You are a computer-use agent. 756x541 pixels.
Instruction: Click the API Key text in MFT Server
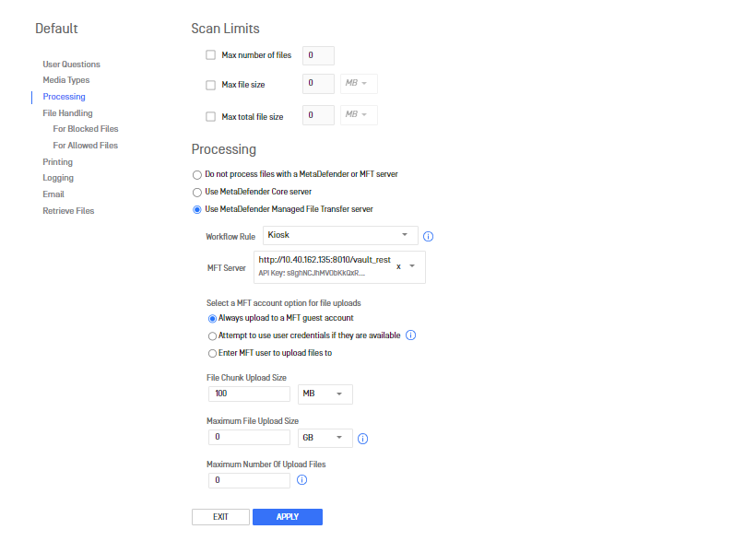[x=312, y=273]
